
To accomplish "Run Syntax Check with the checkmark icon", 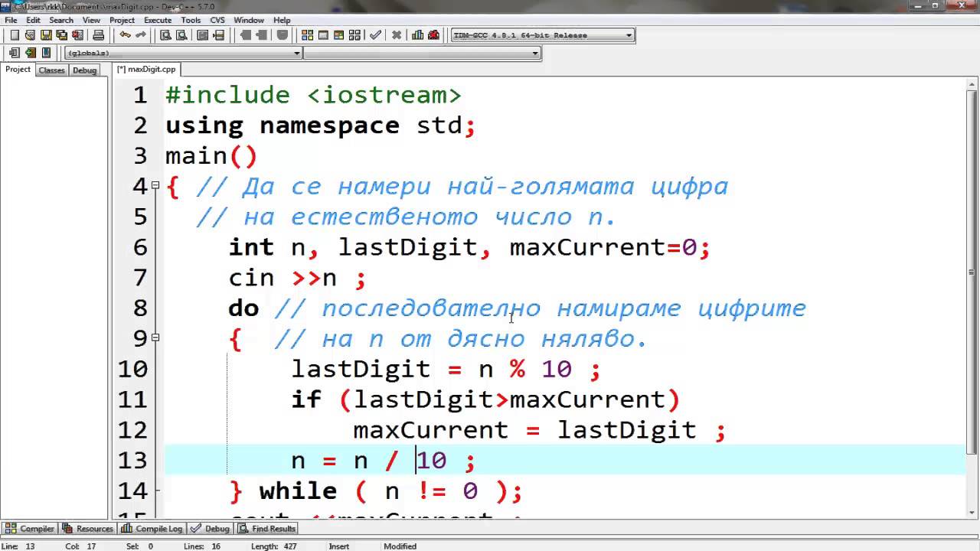I will tap(375, 35).
